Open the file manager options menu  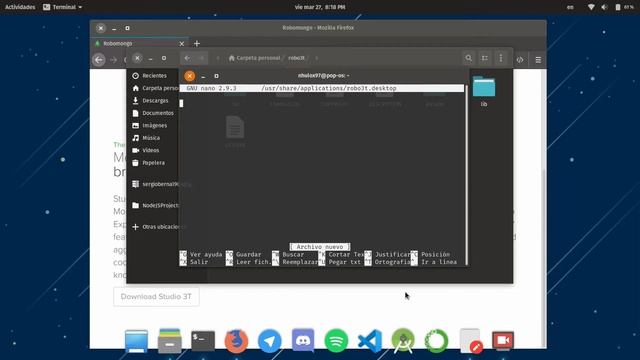pyautogui.click(x=501, y=58)
